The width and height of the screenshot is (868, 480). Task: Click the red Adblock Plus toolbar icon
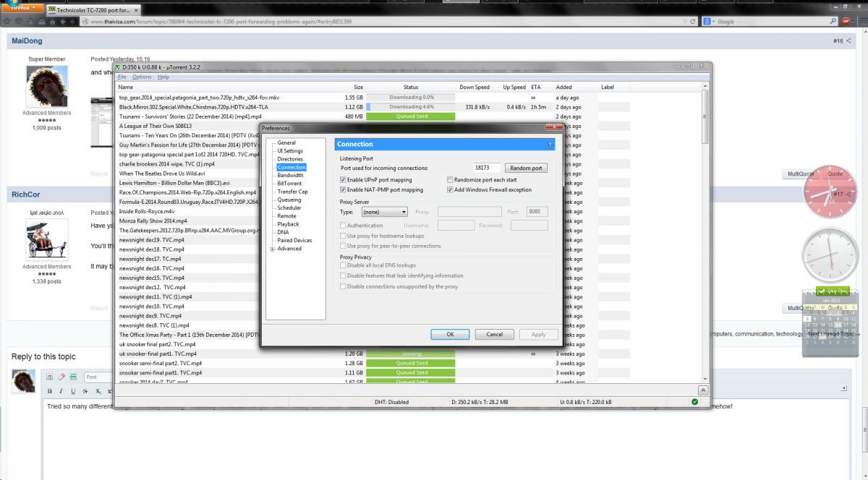pyautogui.click(x=845, y=21)
